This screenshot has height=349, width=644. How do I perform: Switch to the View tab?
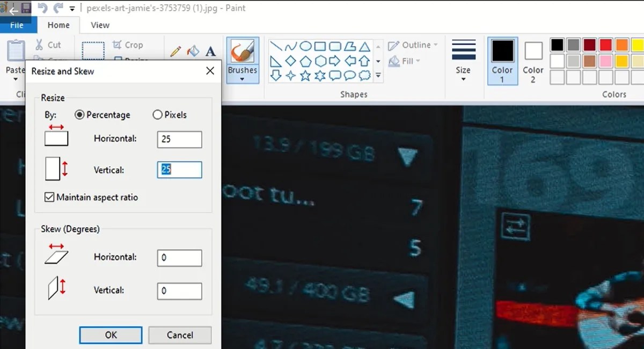(100, 25)
